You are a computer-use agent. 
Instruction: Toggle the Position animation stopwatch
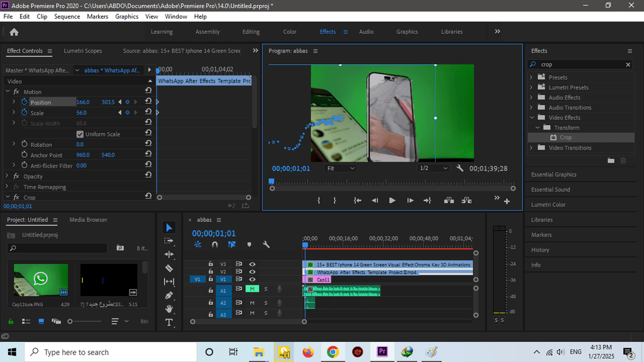click(x=25, y=102)
